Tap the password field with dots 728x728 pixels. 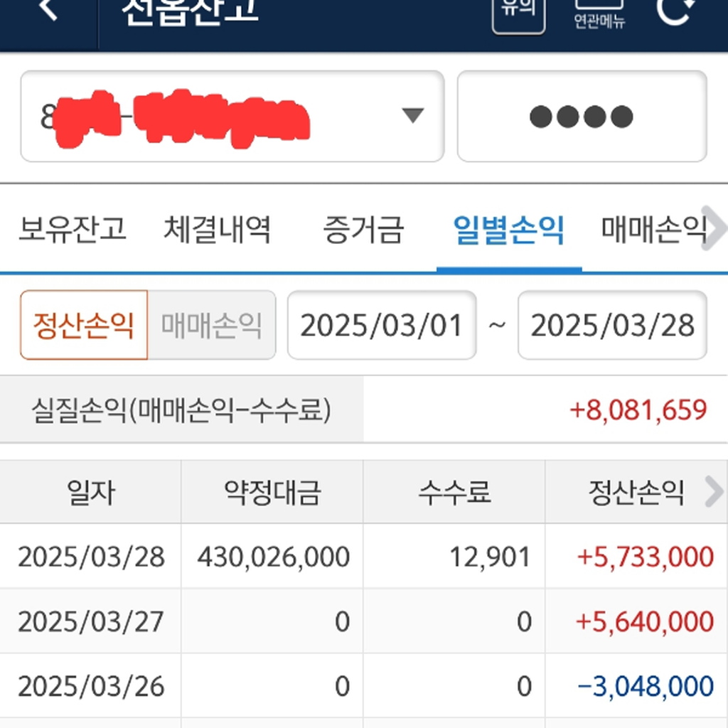(582, 116)
